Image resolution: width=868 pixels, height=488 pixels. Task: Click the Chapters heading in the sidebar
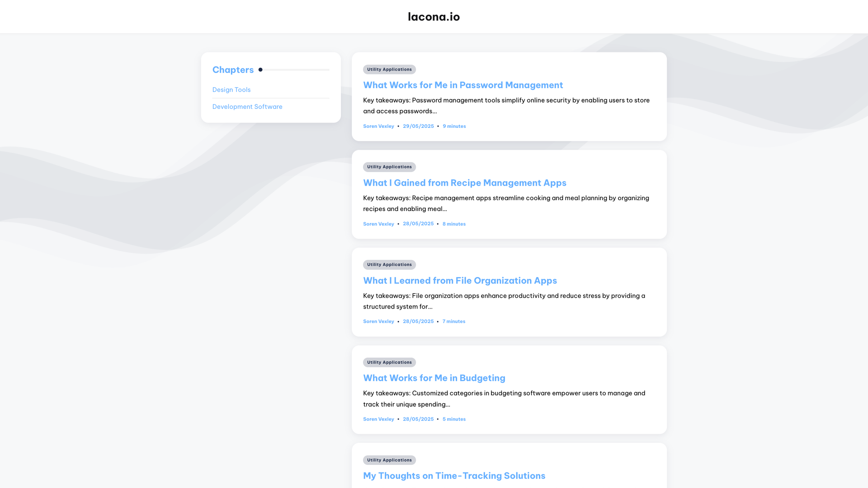pos(233,70)
